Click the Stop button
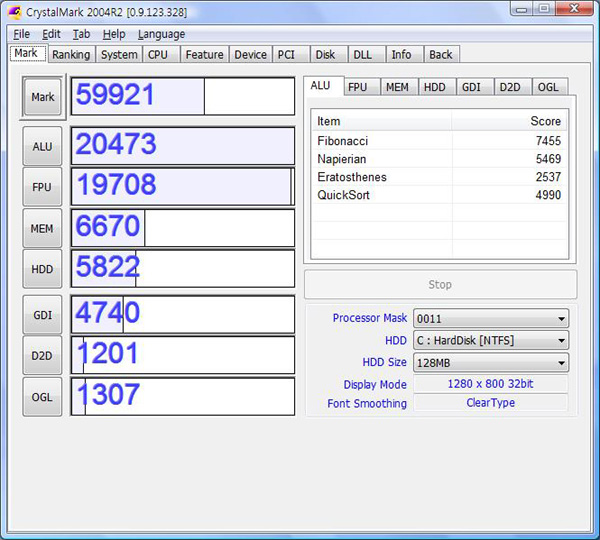 [440, 284]
